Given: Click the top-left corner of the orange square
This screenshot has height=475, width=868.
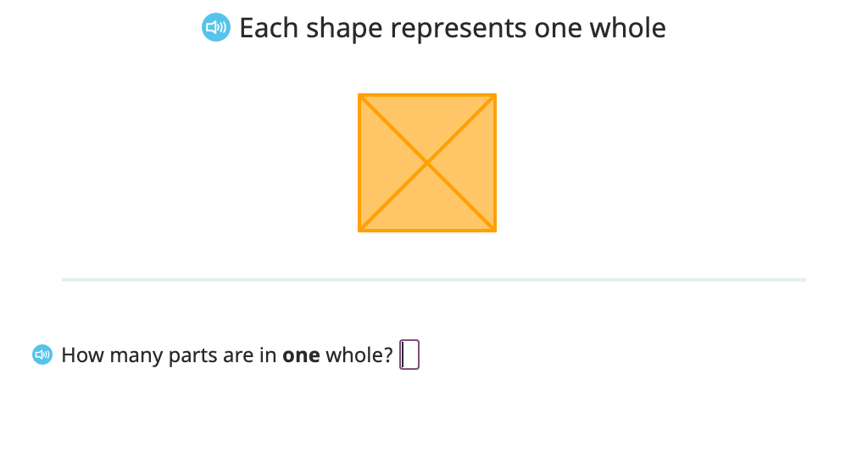Looking at the screenshot, I should coord(359,95).
